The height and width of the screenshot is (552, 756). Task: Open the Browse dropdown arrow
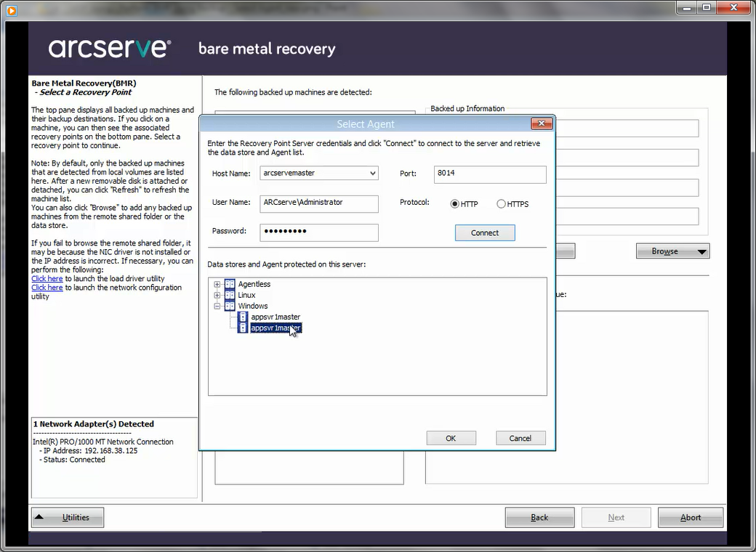click(x=701, y=251)
